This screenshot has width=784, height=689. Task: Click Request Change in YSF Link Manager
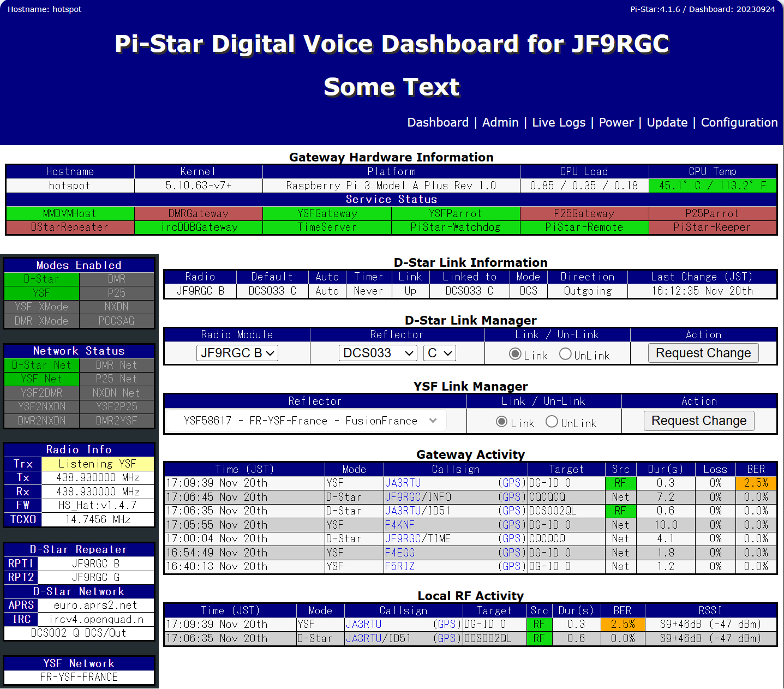(x=699, y=421)
